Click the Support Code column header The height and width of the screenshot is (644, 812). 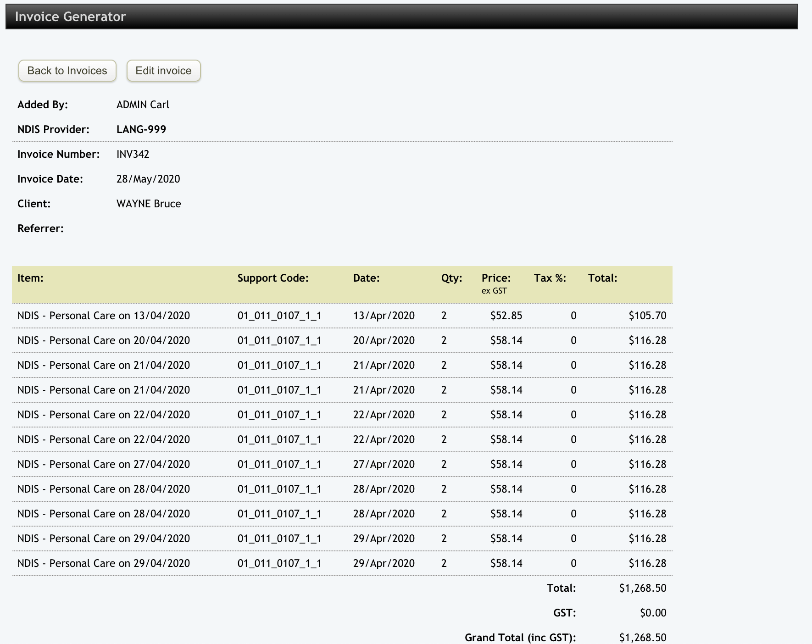tap(273, 278)
